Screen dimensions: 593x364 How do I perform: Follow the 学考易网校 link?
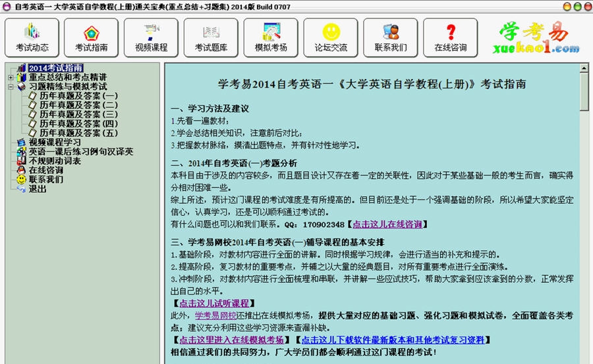(215, 315)
